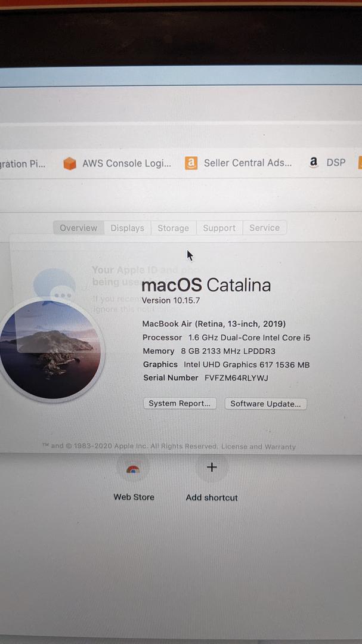This screenshot has height=644, width=362.
Task: Click the faded Messages notification bubble icon
Action: point(55,286)
